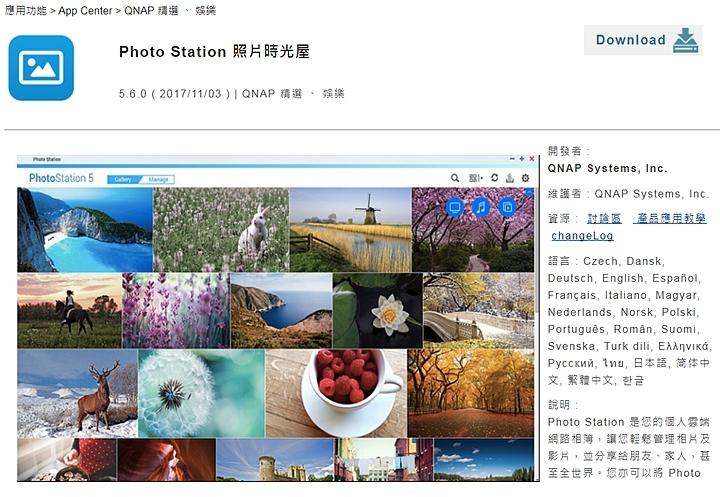Open the 產品應用教學 tutorial link

pos(670,219)
